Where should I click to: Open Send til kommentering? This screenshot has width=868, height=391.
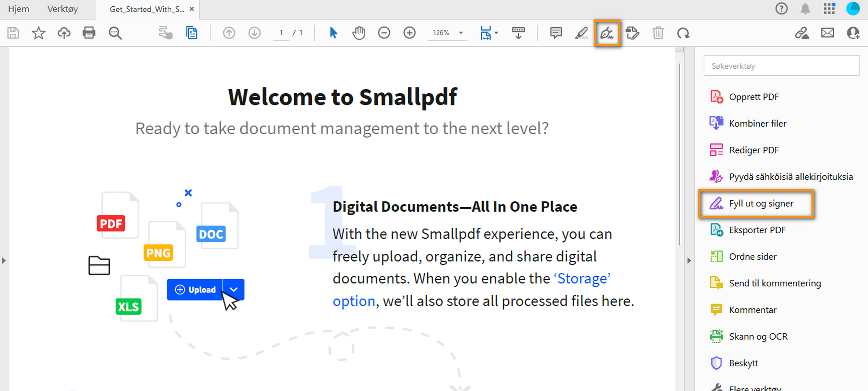click(x=775, y=283)
